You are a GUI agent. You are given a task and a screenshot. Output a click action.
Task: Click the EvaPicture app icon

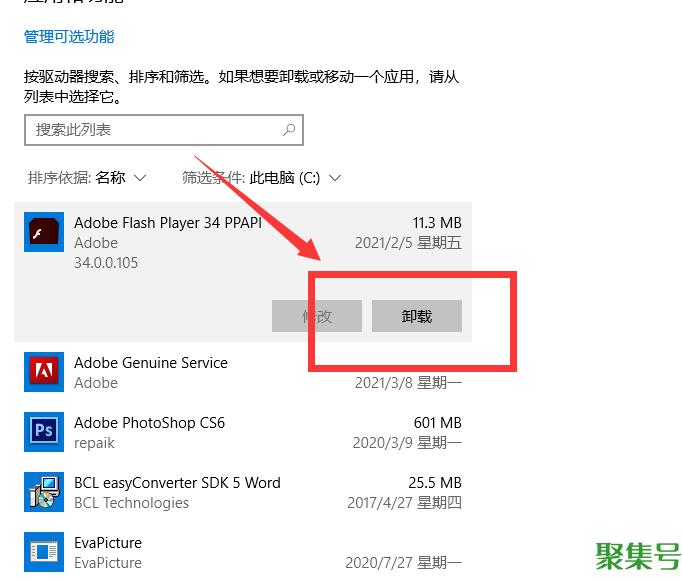tap(44, 552)
